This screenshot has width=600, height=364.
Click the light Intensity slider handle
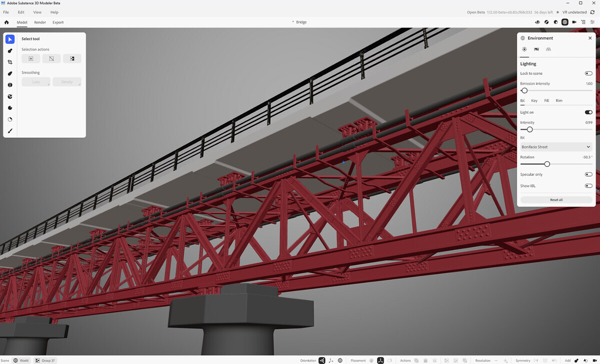point(529,129)
